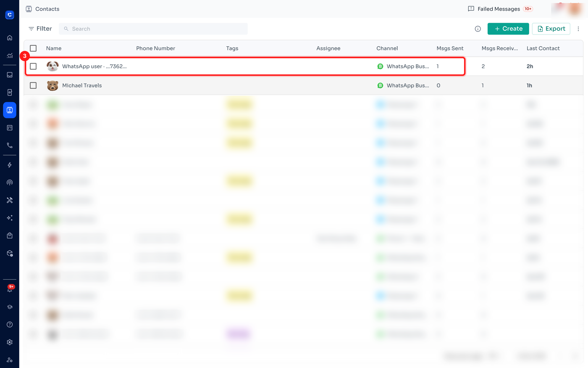Open the Failed Messages link

(499, 9)
